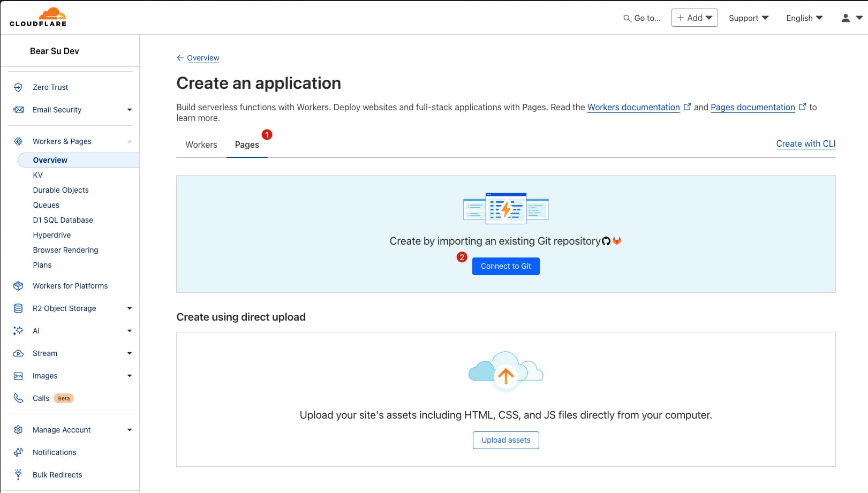Screen dimensions: 868x493
Task: Expand the Email Security menu arrow
Action: pyautogui.click(x=130, y=110)
